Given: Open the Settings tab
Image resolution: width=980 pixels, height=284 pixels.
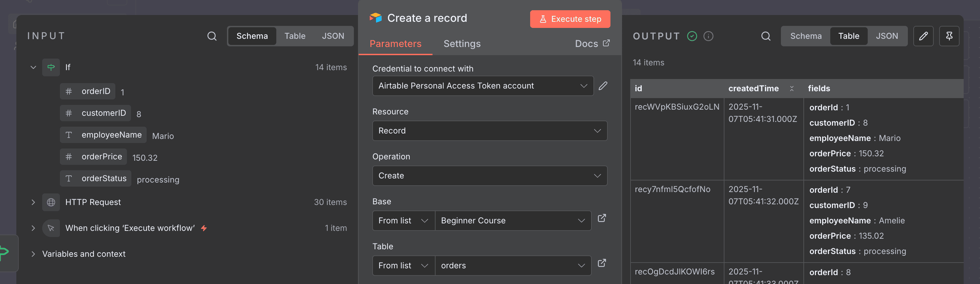Looking at the screenshot, I should pyautogui.click(x=462, y=44).
